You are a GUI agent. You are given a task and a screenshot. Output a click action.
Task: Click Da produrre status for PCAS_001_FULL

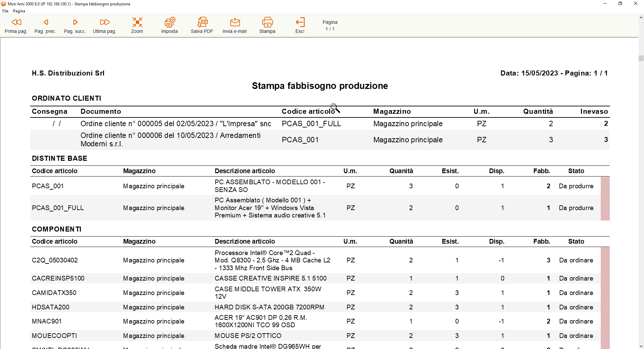click(x=576, y=208)
